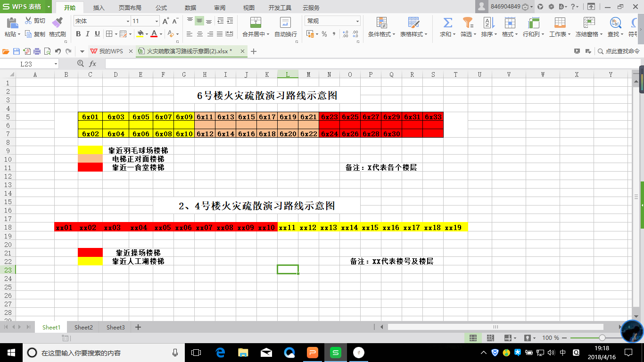Click the Save icon in quick access toolbar
Screen dimensions: 644x362
[x=17, y=51]
